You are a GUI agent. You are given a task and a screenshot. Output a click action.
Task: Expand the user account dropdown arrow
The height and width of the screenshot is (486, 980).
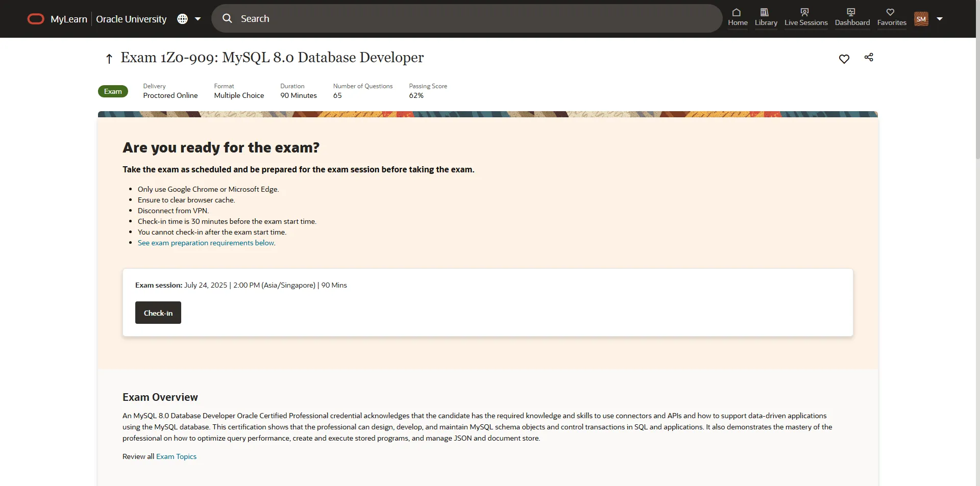(x=940, y=19)
